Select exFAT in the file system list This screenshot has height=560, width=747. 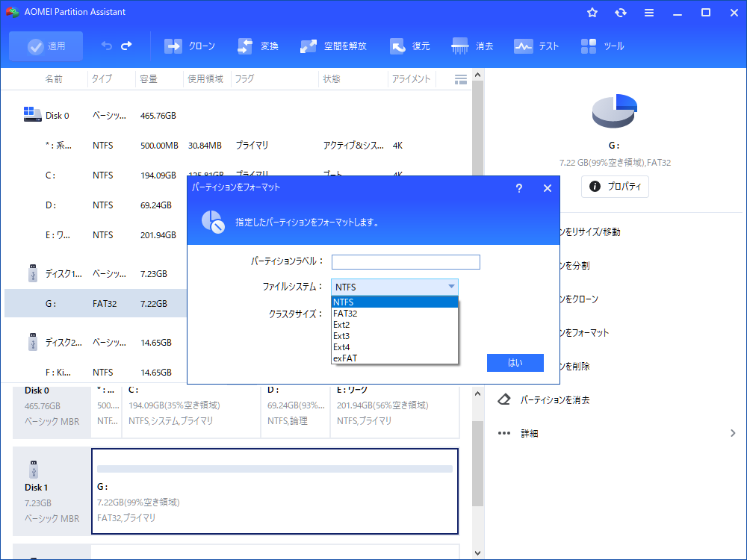(394, 358)
